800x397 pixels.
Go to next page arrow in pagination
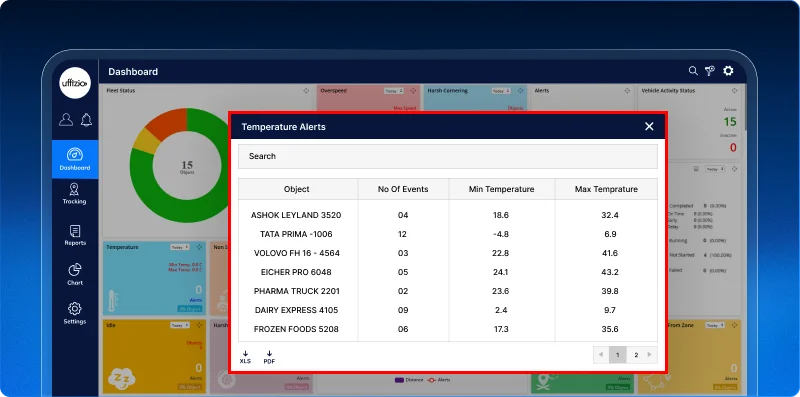650,355
